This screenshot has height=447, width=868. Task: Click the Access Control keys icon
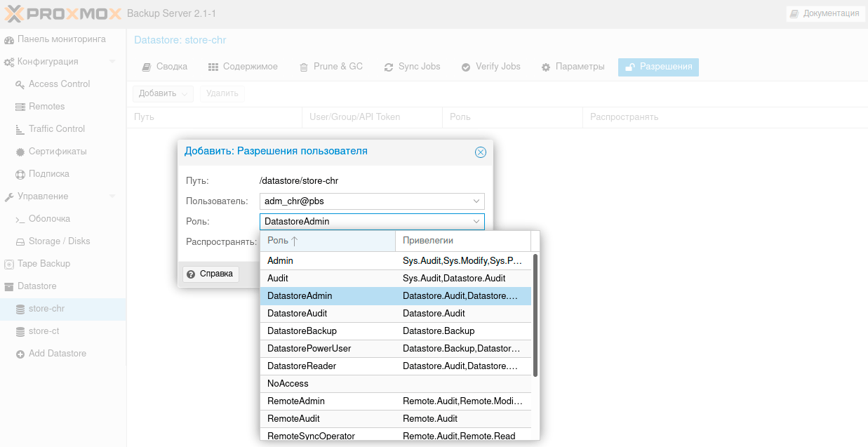coord(20,84)
